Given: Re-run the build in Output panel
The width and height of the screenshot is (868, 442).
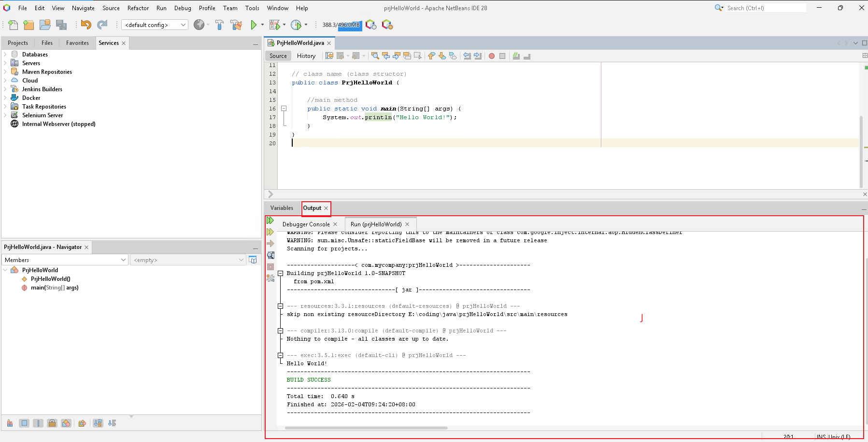Looking at the screenshot, I should point(270,221).
